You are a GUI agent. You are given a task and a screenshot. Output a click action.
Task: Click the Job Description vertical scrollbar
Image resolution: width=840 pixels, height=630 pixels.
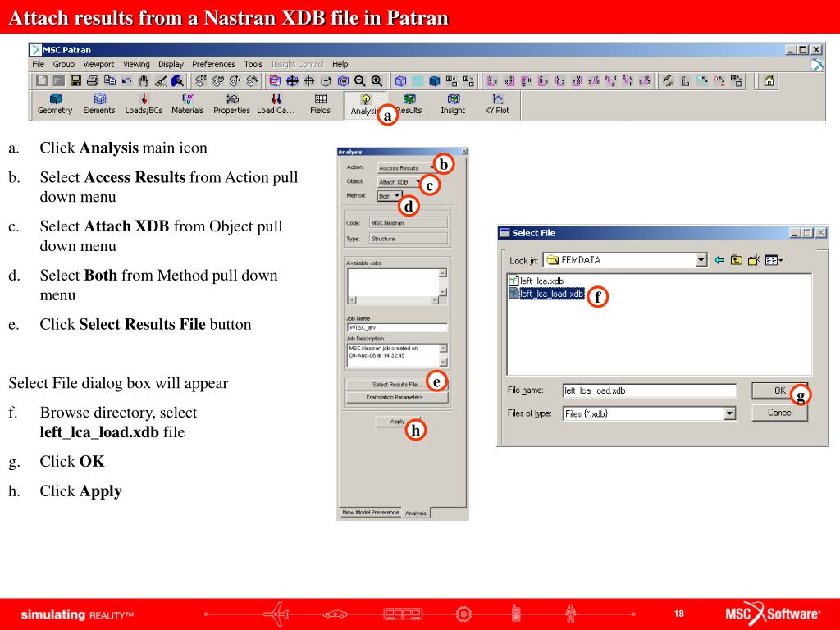coord(443,355)
